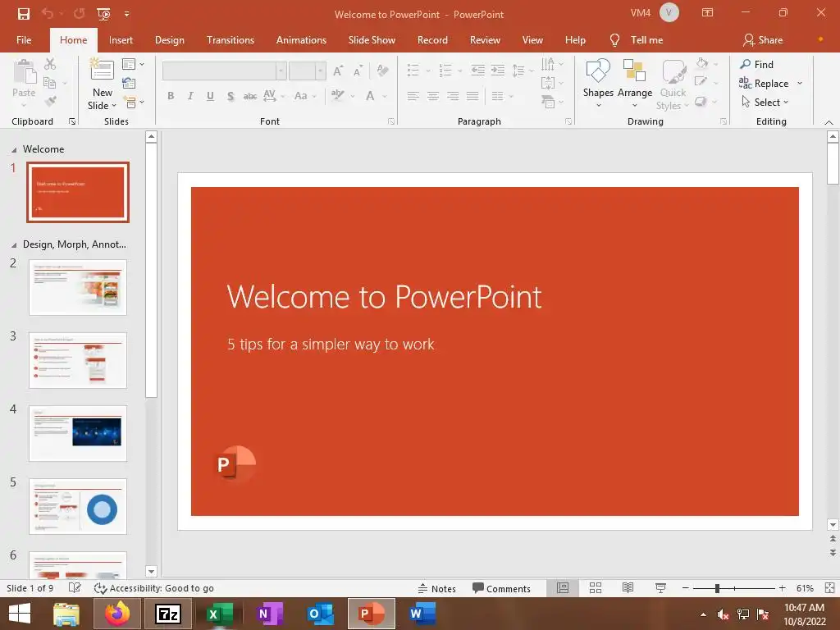
Task: Toggle Bold formatting
Action: coord(171,96)
